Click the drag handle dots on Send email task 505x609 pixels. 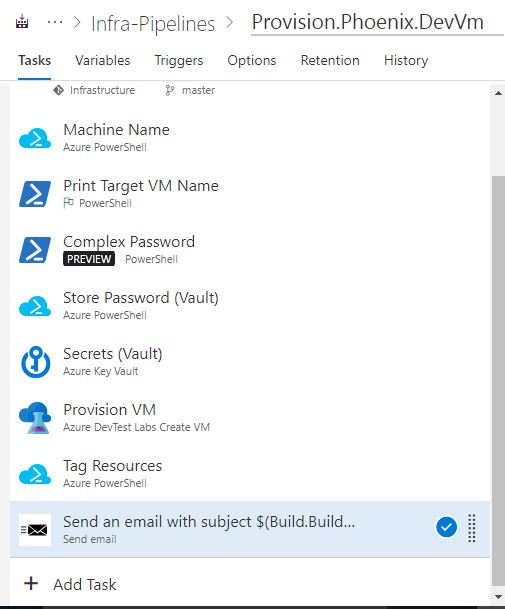[472, 528]
